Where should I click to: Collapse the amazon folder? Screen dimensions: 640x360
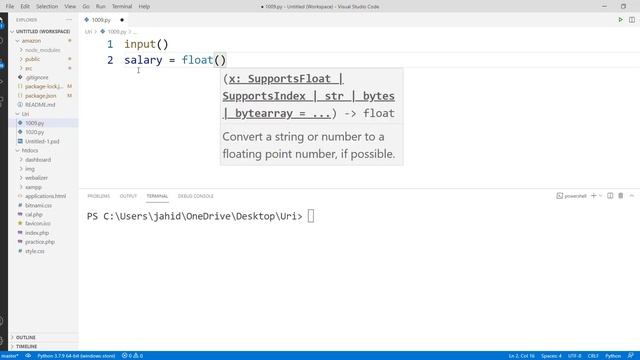pyautogui.click(x=31, y=41)
